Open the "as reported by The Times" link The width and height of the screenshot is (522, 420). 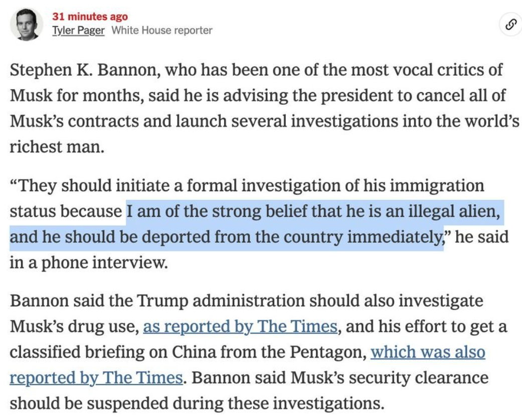click(x=240, y=326)
